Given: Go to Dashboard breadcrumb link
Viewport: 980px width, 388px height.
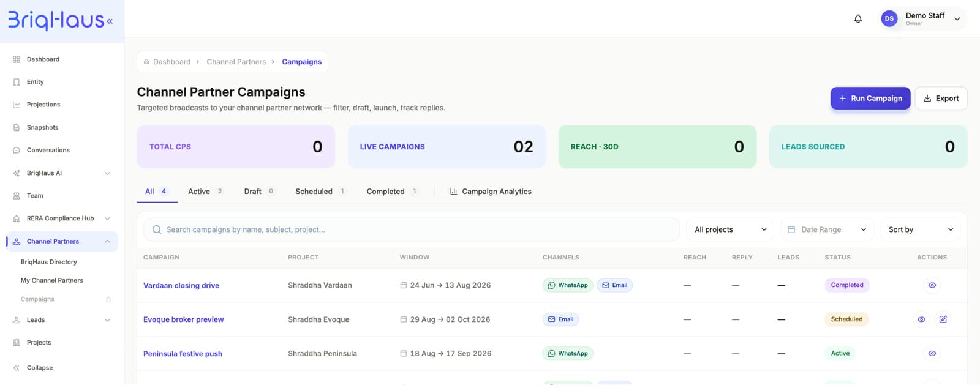Looking at the screenshot, I should tap(171, 62).
